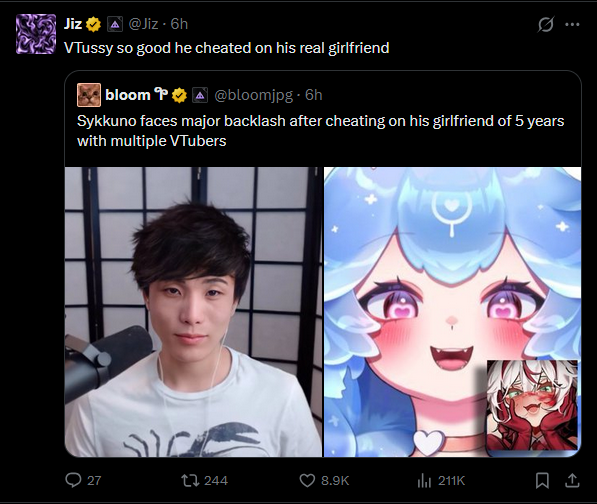Image resolution: width=597 pixels, height=504 pixels.
Task: Click the Grok slashed-circle icon
Action: [546, 25]
